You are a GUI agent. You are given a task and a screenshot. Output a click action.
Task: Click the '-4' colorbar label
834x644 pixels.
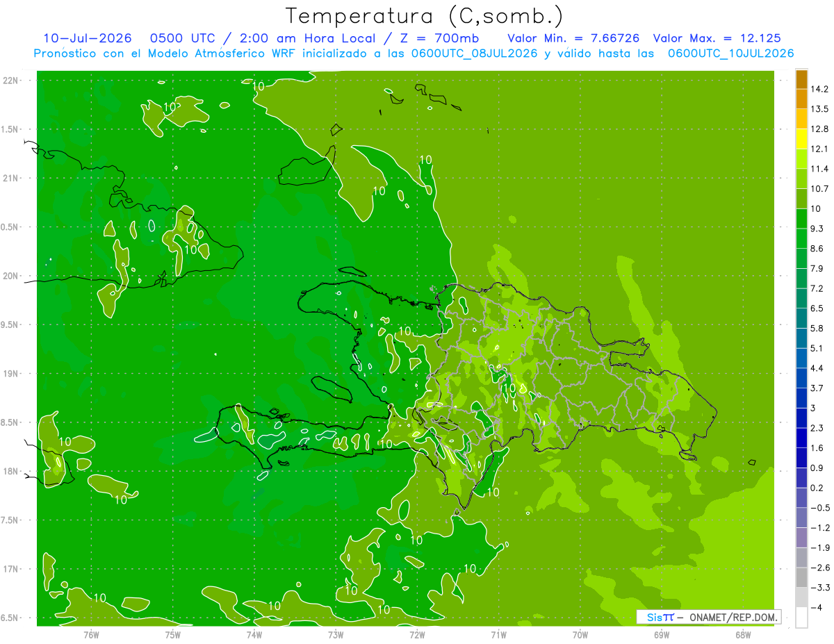tap(816, 608)
